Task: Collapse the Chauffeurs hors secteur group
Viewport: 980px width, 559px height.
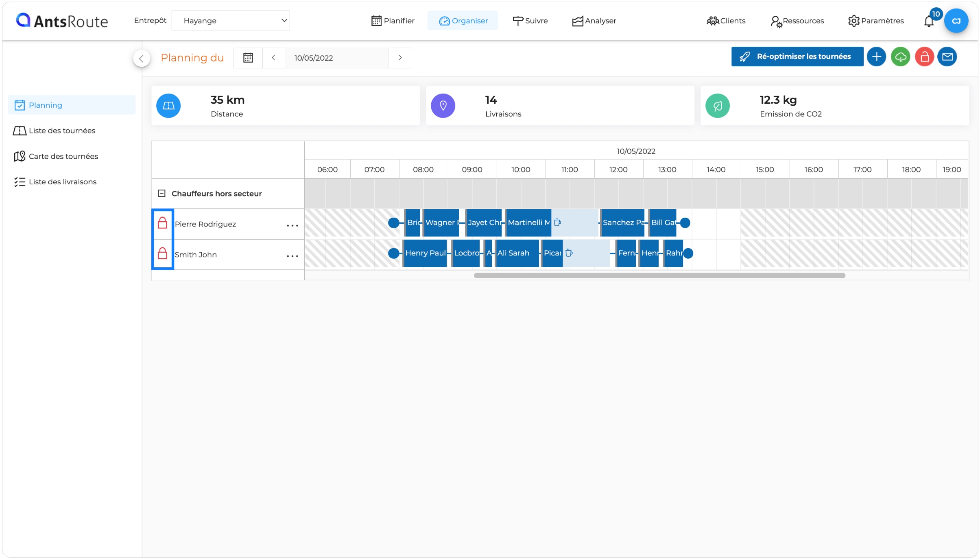Action: [x=162, y=193]
